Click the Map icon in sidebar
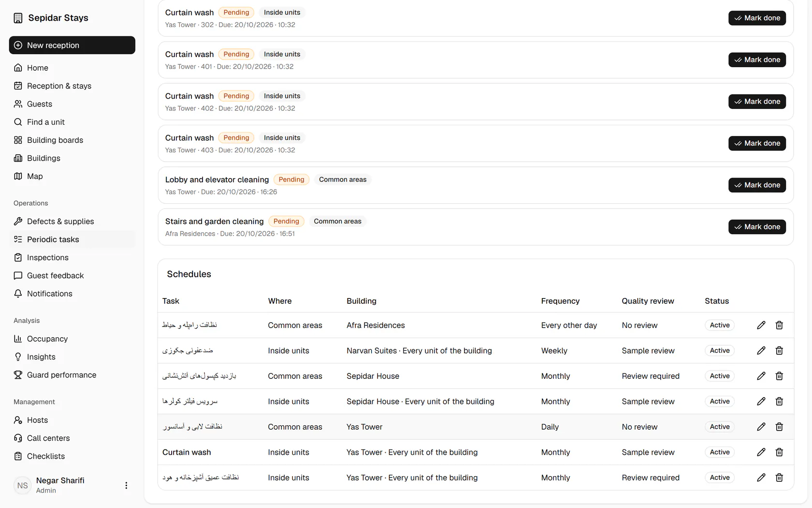This screenshot has width=812, height=508. pyautogui.click(x=18, y=176)
